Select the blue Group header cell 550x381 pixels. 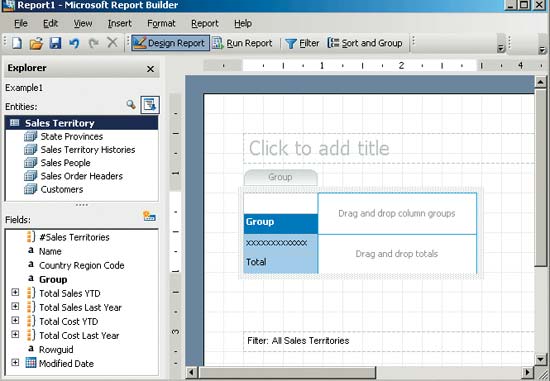pyautogui.click(x=281, y=224)
